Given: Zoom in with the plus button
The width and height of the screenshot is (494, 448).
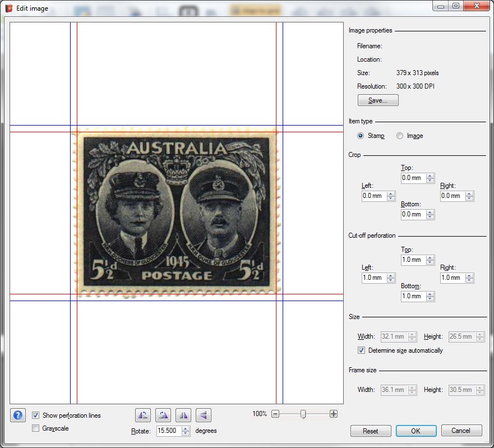Looking at the screenshot, I should [333, 414].
